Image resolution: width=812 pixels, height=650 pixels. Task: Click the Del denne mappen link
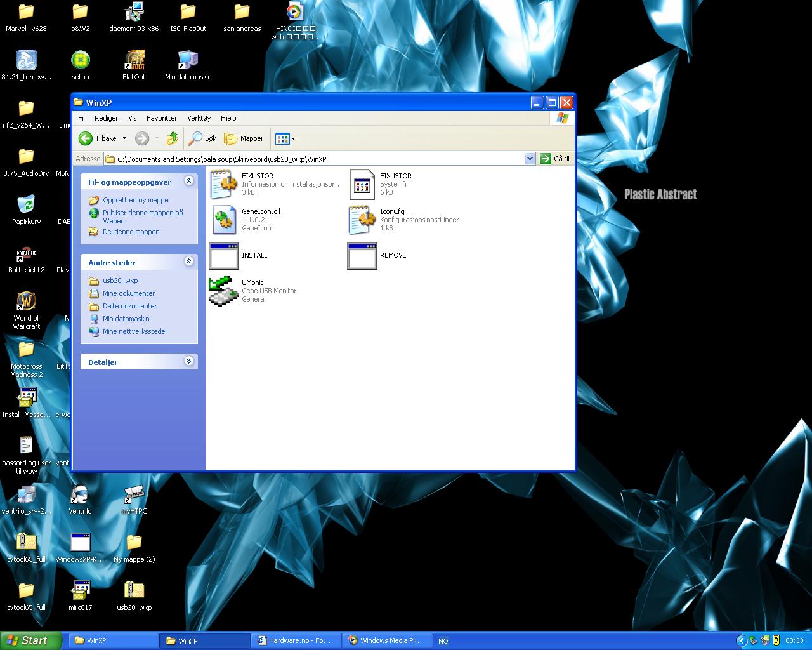tap(131, 232)
